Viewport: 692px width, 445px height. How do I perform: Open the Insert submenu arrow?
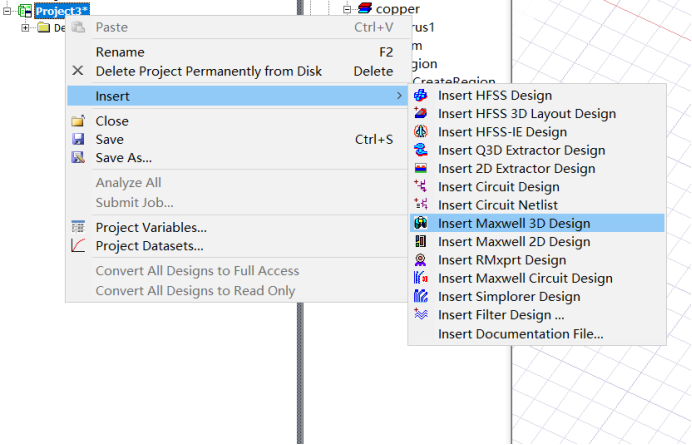[x=399, y=96]
